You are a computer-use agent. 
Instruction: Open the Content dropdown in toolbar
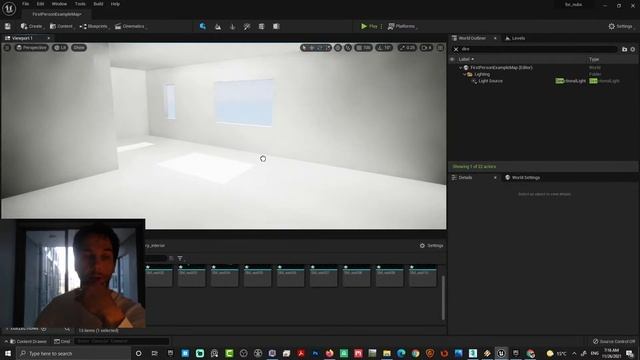[61, 26]
